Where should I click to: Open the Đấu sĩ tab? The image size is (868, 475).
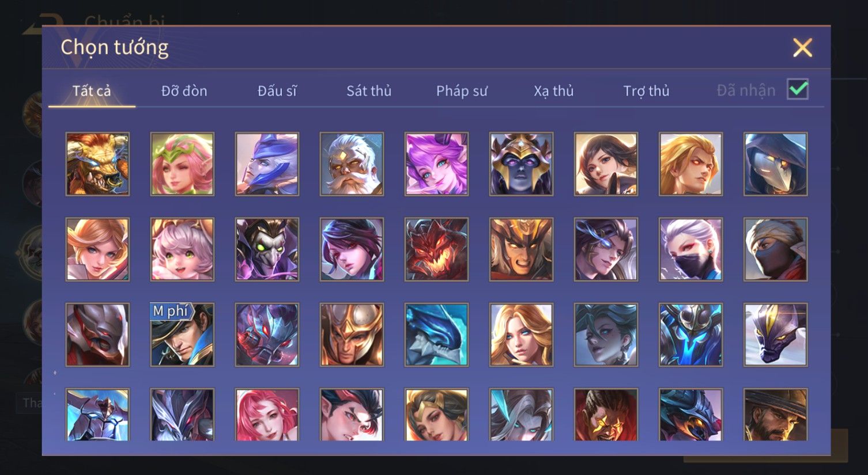(x=277, y=91)
